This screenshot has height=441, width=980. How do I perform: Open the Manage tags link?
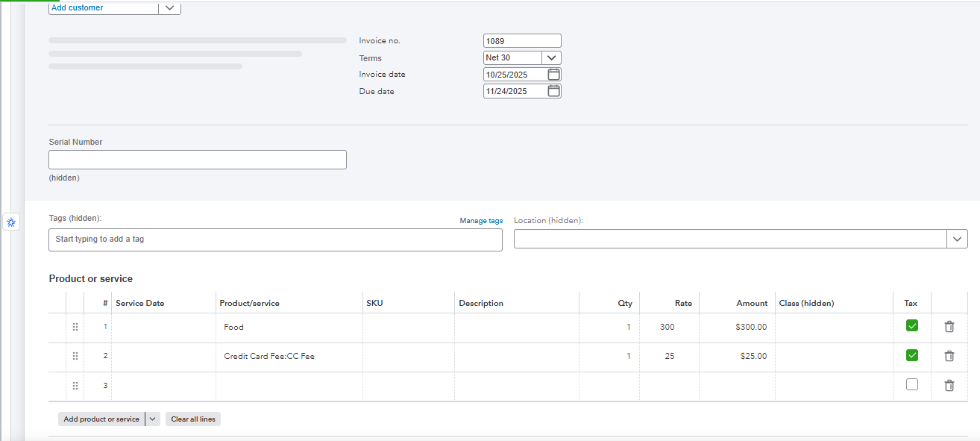click(x=481, y=221)
